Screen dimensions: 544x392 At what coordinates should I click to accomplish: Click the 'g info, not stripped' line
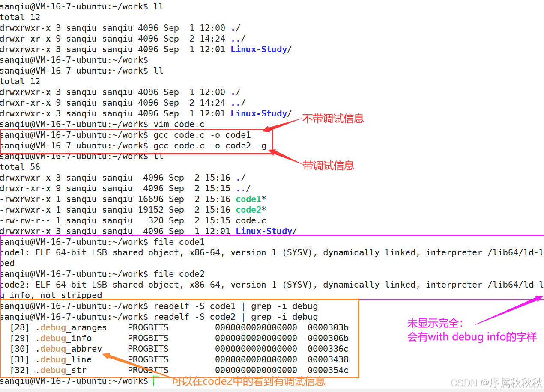(x=51, y=295)
